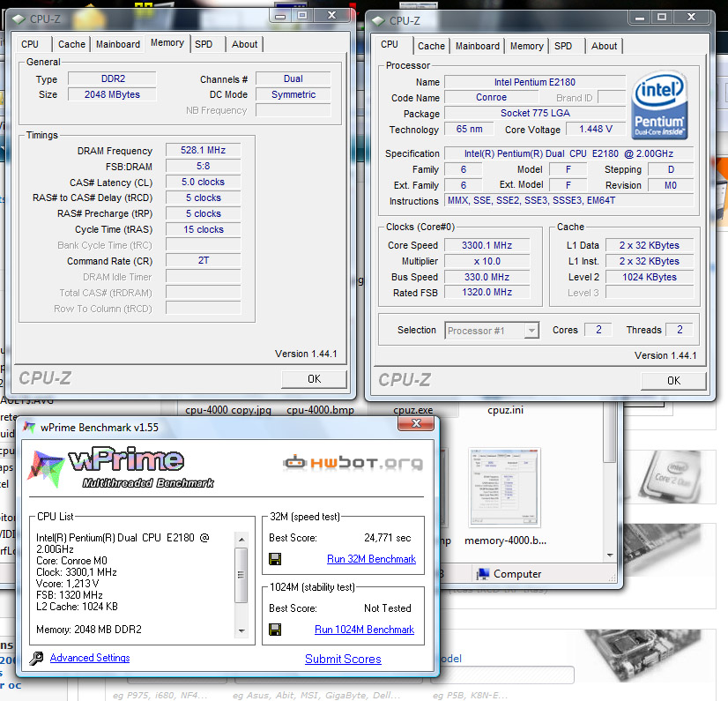This screenshot has width=728, height=701.
Task: Click the wPrime Benchmark title bar icon
Action: tap(29, 427)
